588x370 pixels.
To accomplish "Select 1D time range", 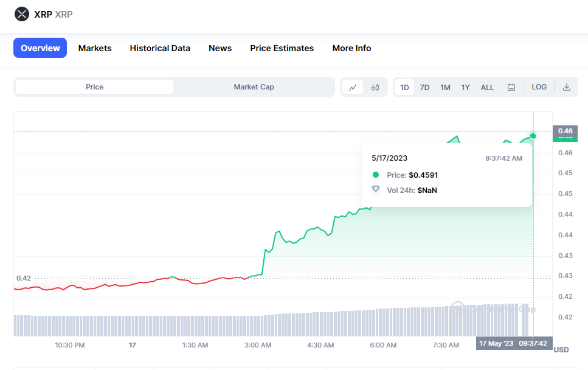I will (404, 88).
